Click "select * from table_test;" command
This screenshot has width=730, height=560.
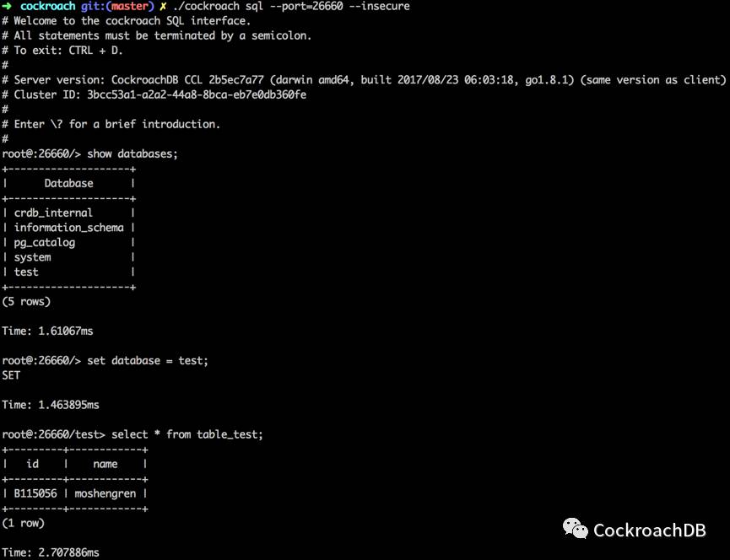pos(187,434)
